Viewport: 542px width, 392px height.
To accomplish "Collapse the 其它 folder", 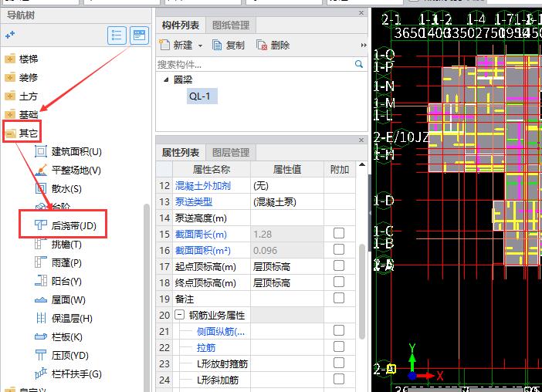I will coord(10,133).
